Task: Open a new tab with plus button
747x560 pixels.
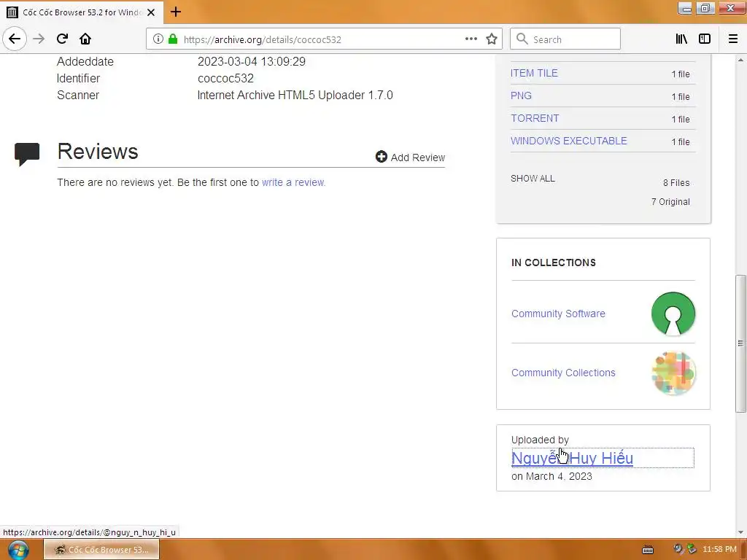Action: point(176,12)
